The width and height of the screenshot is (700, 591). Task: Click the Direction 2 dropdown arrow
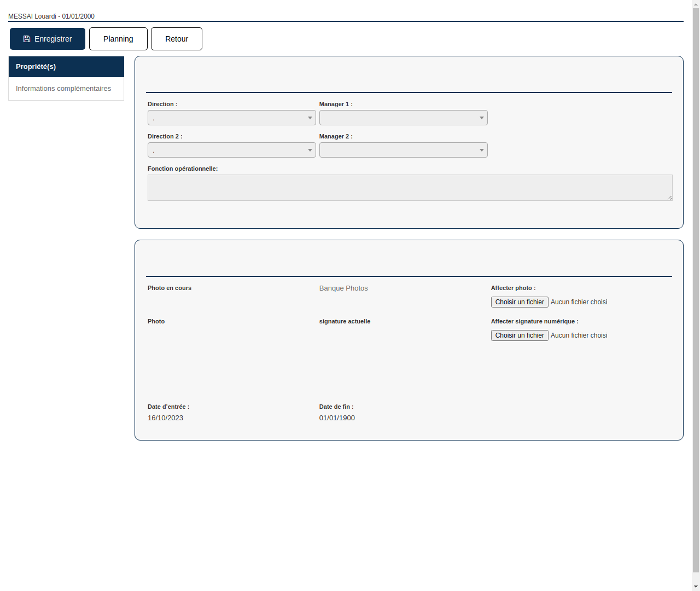click(310, 150)
